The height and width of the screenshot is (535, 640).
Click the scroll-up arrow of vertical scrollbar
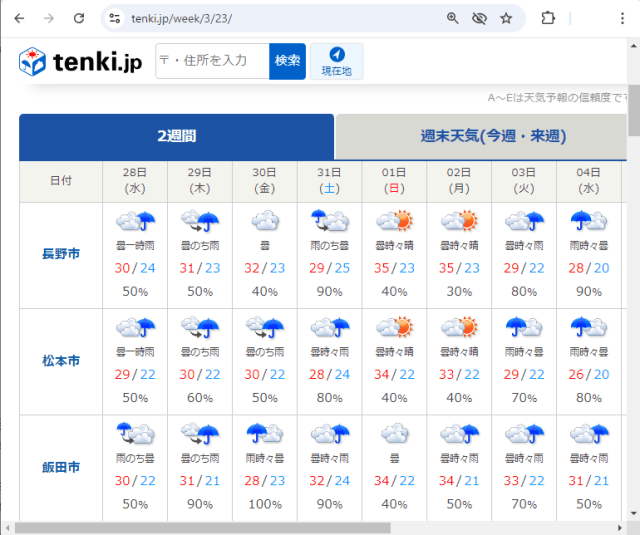tap(634, 46)
